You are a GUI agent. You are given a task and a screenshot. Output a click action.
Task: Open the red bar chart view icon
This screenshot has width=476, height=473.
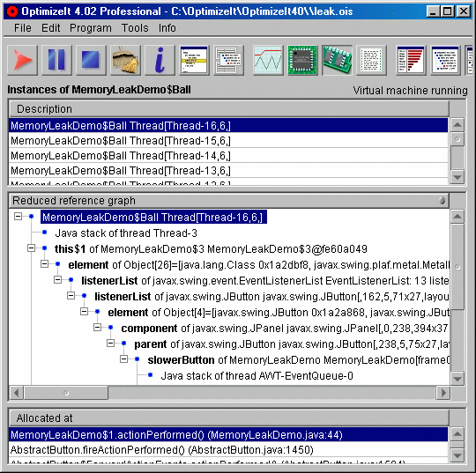pyautogui.click(x=411, y=60)
